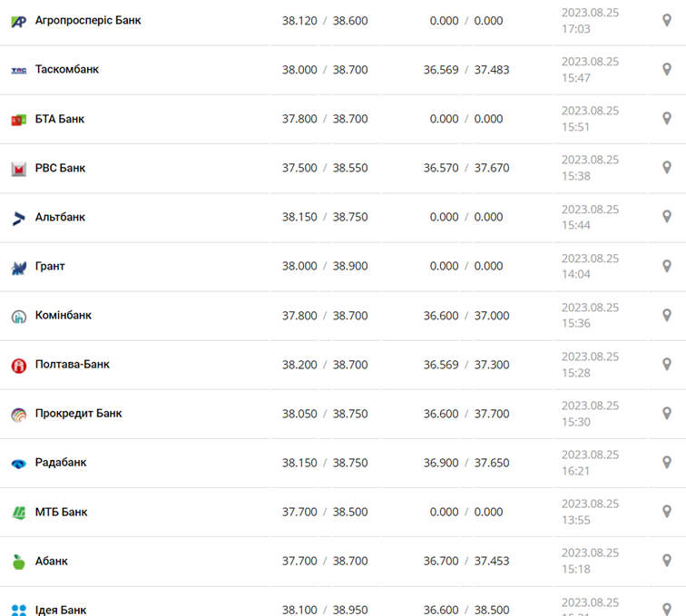Viewport: 686px width, 616px height.
Task: Open the Ідея Банк name link
Action: 61,610
